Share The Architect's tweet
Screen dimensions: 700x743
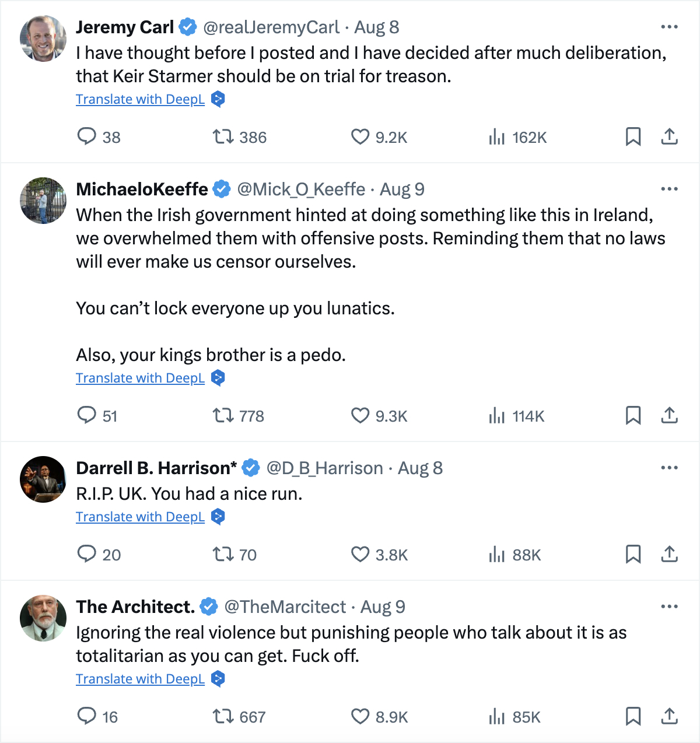point(669,716)
